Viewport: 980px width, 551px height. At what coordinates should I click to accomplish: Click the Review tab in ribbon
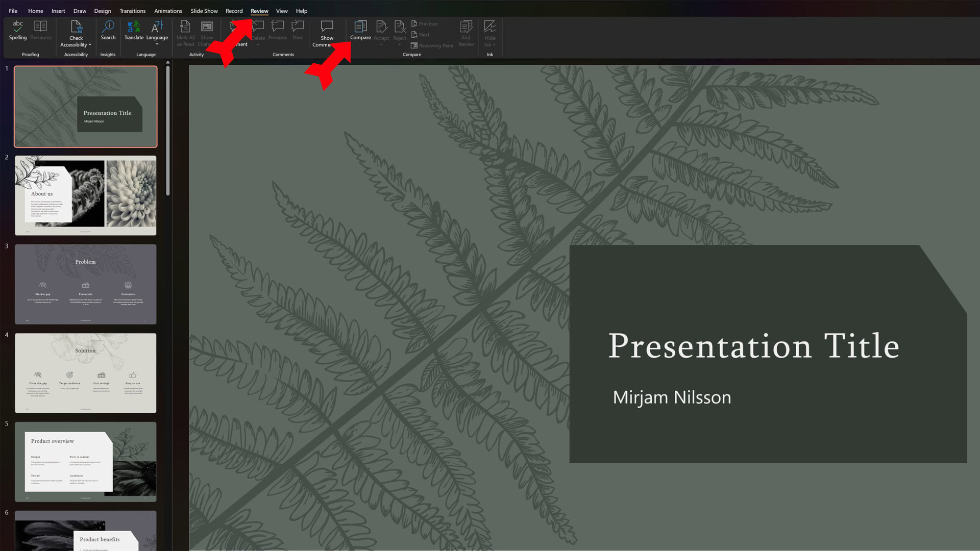pos(259,11)
